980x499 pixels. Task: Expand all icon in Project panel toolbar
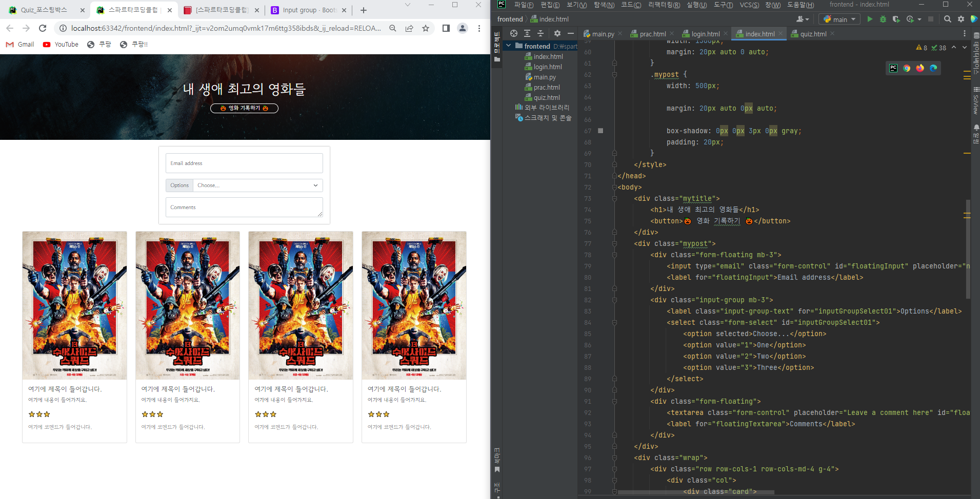point(527,33)
